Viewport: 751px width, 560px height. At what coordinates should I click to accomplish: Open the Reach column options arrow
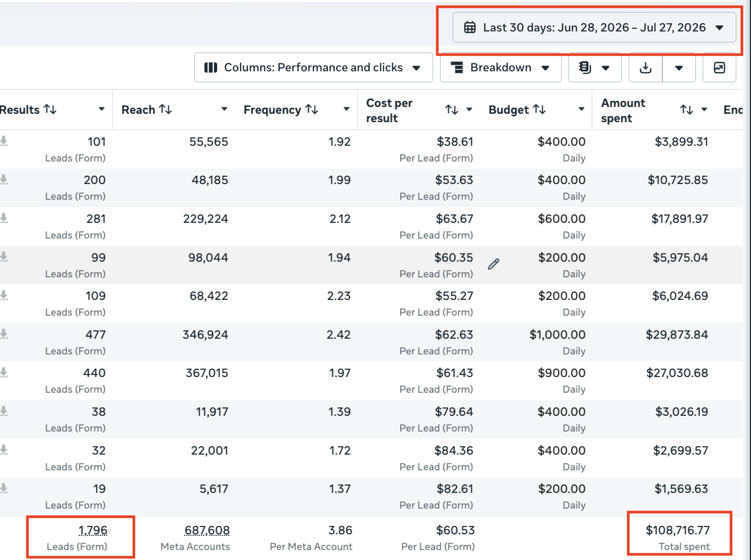(224, 109)
